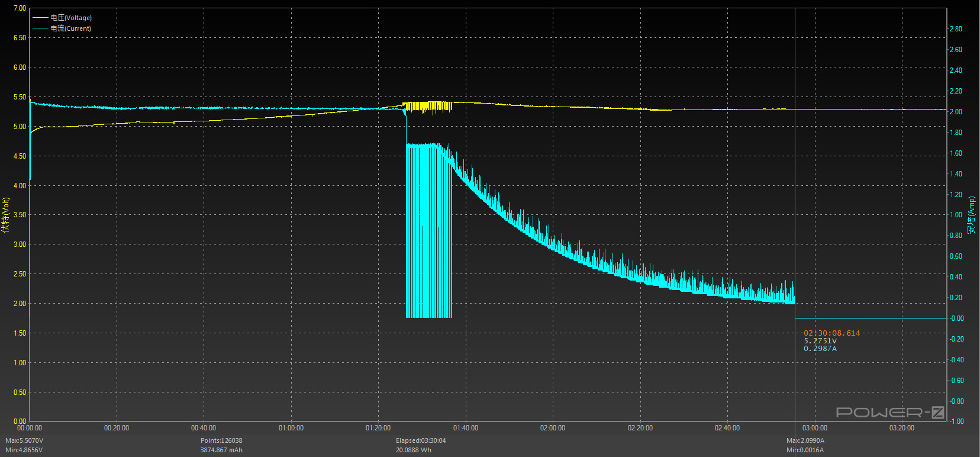Click the POWER-Z logo watermark
The image size is (980, 457).
pos(889,413)
